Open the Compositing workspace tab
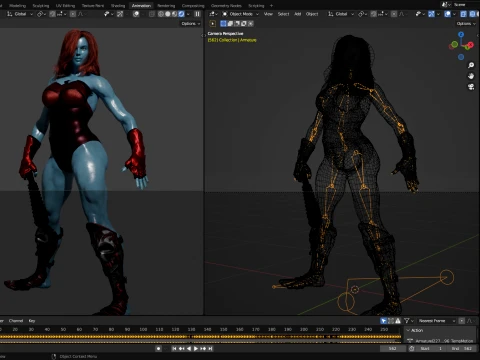Screen dimensions: 480x360 [x=193, y=6]
